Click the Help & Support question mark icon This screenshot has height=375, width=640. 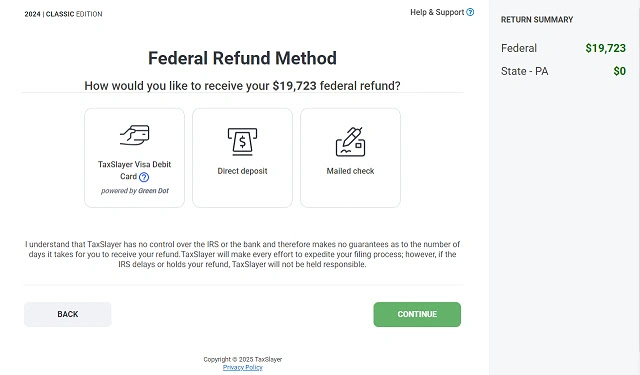[470, 12]
